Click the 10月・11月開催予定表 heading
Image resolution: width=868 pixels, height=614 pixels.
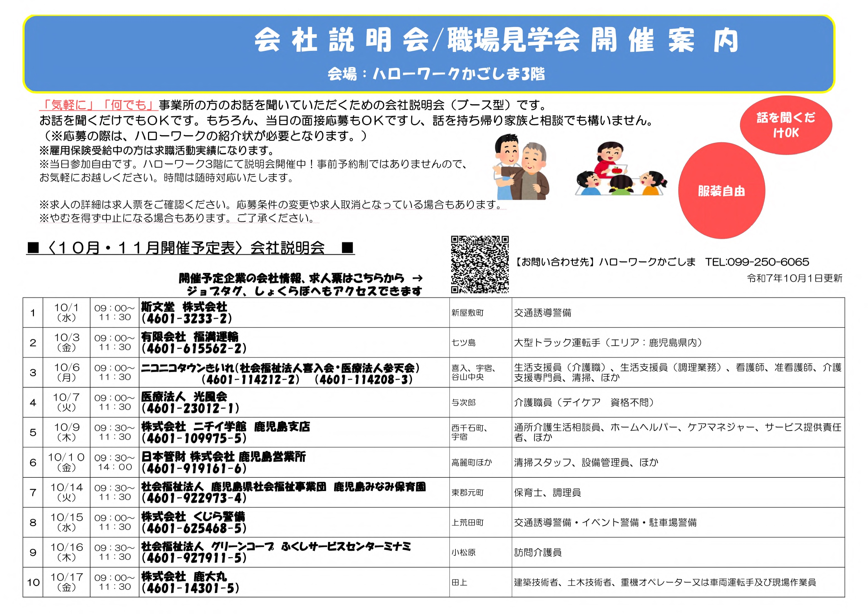click(x=190, y=248)
